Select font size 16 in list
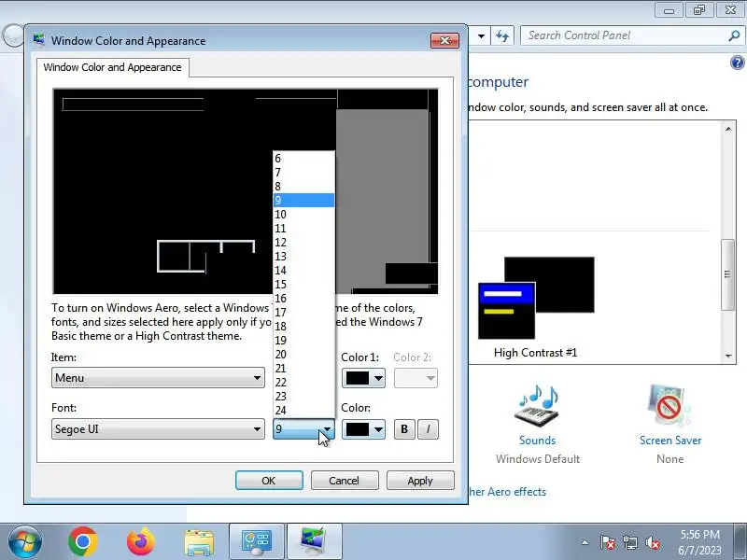The image size is (747, 560). pos(303,298)
